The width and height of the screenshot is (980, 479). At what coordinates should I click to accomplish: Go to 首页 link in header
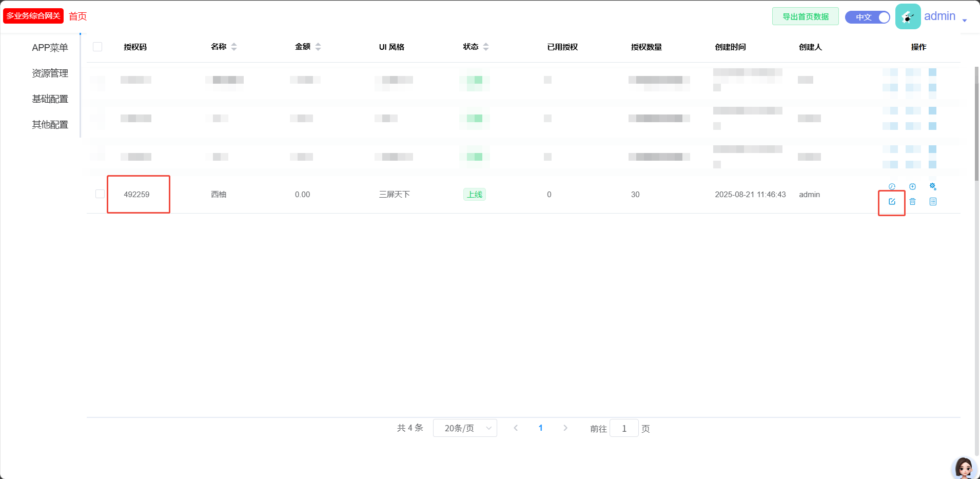click(x=78, y=16)
